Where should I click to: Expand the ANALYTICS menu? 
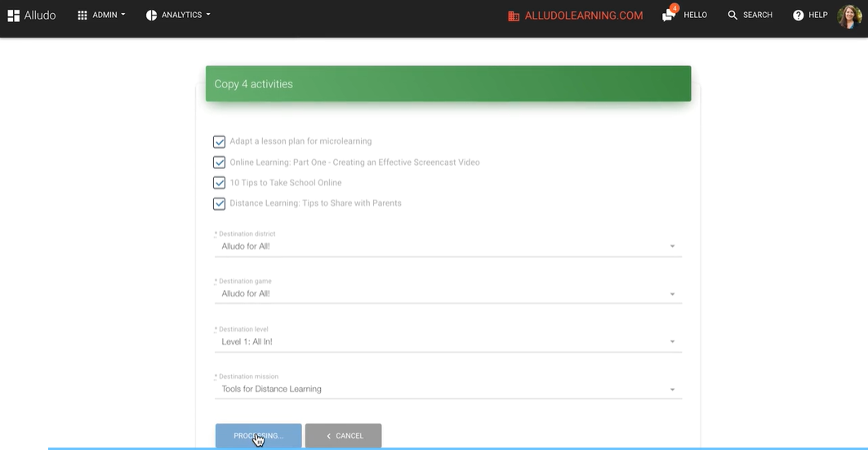tap(178, 15)
